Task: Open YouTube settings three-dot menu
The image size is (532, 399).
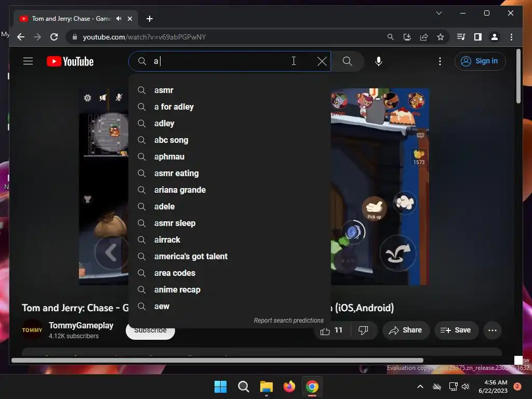Action: click(440, 61)
